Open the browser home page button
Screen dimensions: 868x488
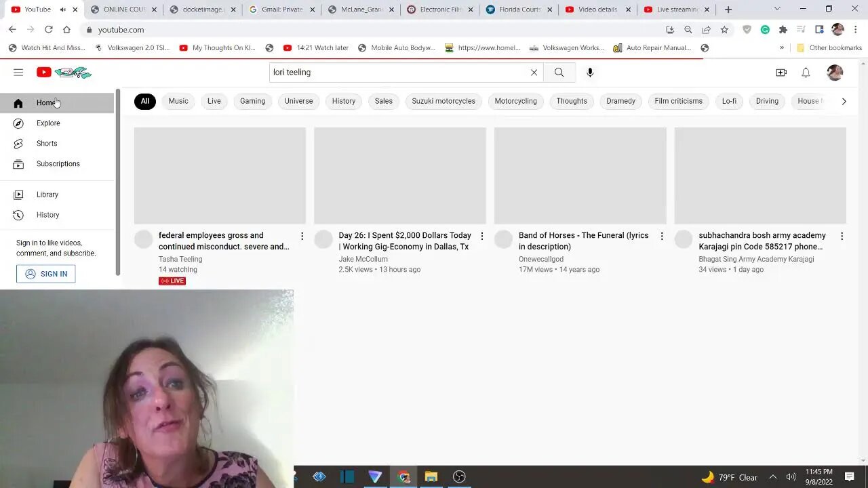tap(66, 30)
